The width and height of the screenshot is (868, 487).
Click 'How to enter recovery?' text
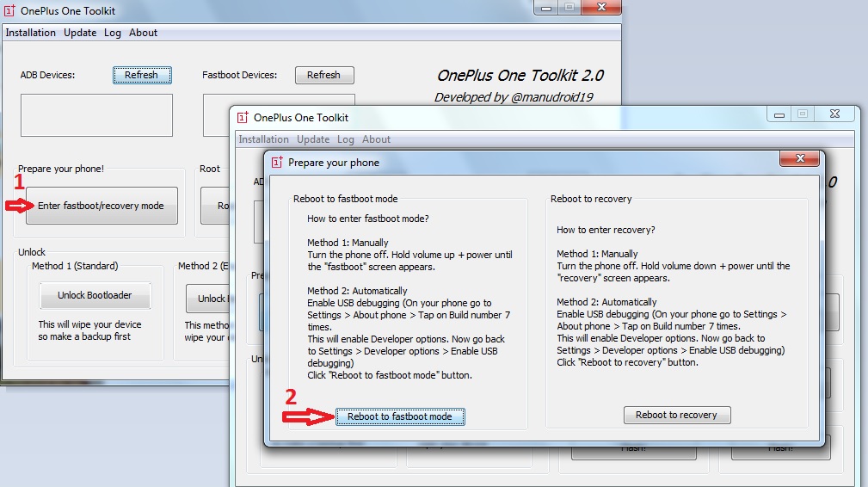tap(606, 231)
